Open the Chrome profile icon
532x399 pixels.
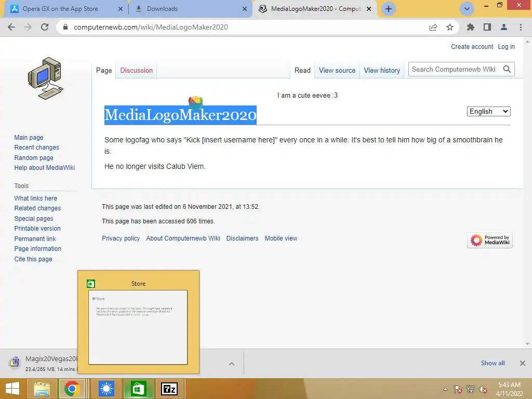(504, 27)
